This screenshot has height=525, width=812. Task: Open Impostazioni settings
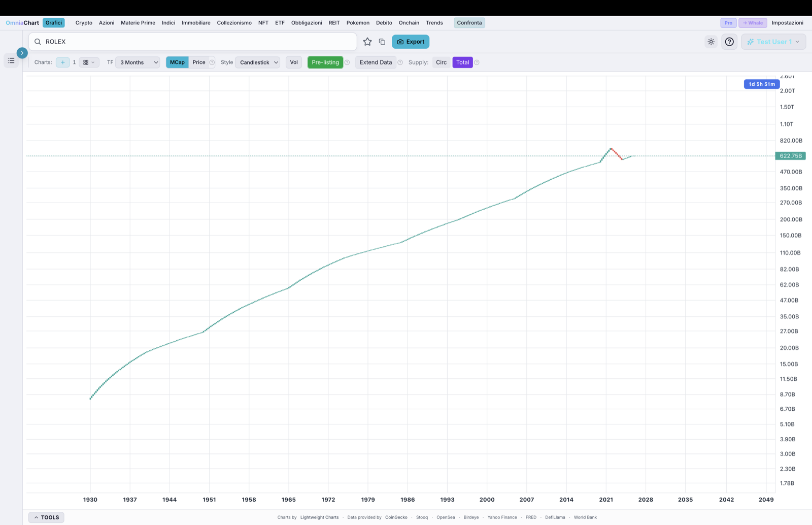pos(788,23)
